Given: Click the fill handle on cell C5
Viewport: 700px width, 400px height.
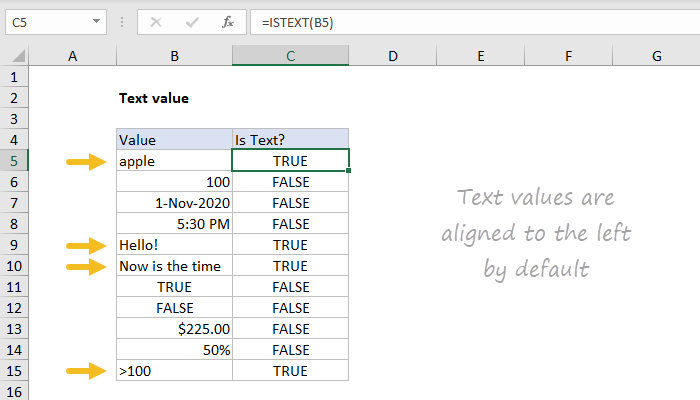Looking at the screenshot, I should [x=348, y=171].
